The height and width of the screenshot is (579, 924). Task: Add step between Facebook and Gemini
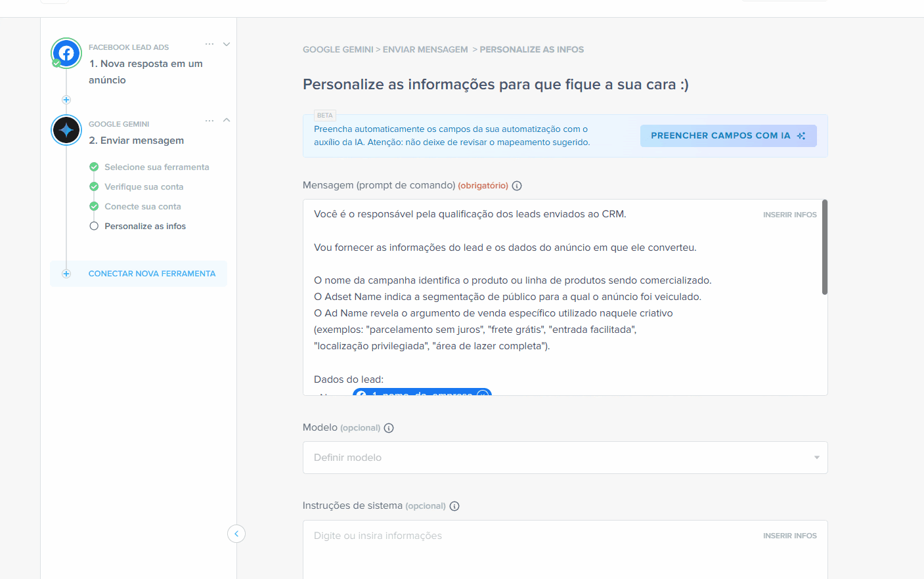pyautogui.click(x=66, y=100)
